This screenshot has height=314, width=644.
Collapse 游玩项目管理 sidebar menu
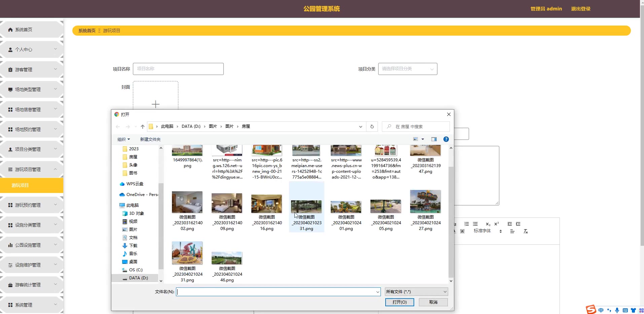coord(32,169)
